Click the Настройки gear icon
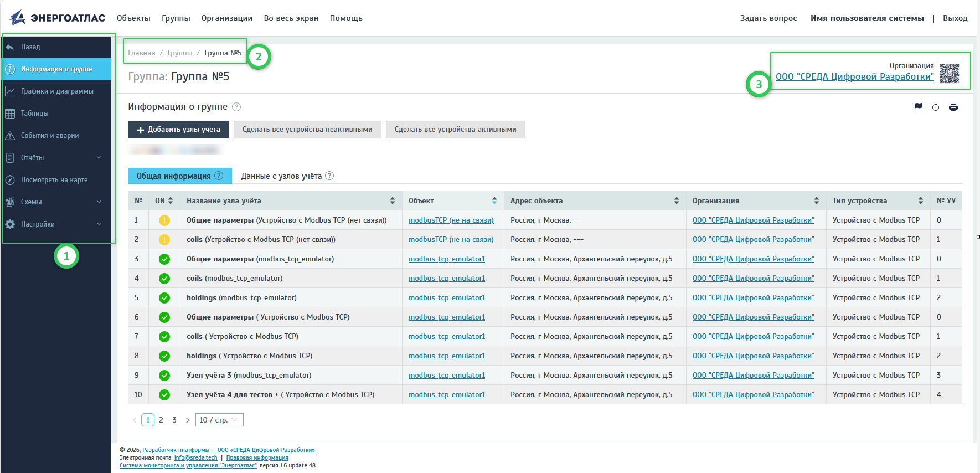 click(10, 224)
